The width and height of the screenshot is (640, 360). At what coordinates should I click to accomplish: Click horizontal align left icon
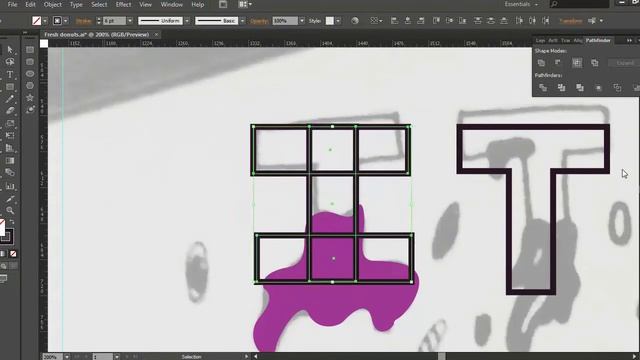point(394,21)
